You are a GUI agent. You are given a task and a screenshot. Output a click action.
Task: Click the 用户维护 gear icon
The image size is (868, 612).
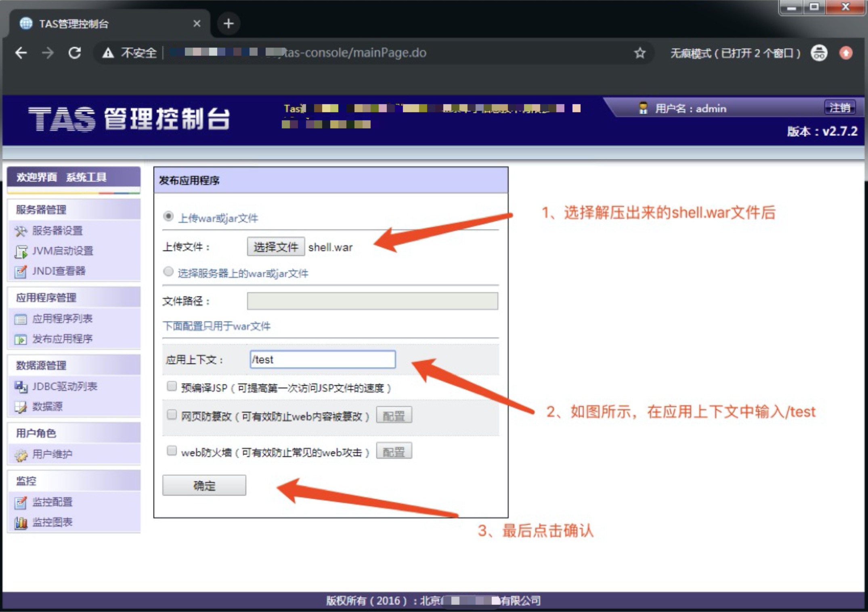point(21,455)
